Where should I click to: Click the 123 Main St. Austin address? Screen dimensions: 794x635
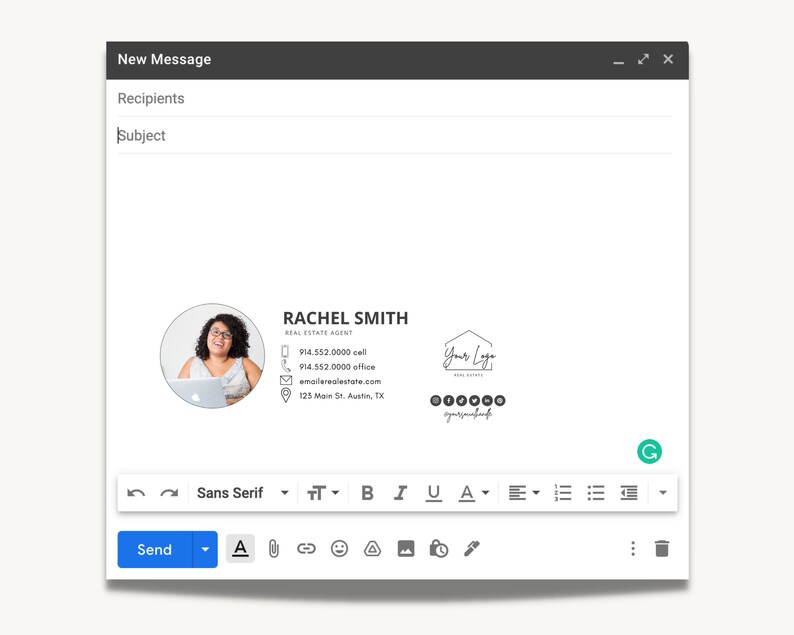[341, 396]
